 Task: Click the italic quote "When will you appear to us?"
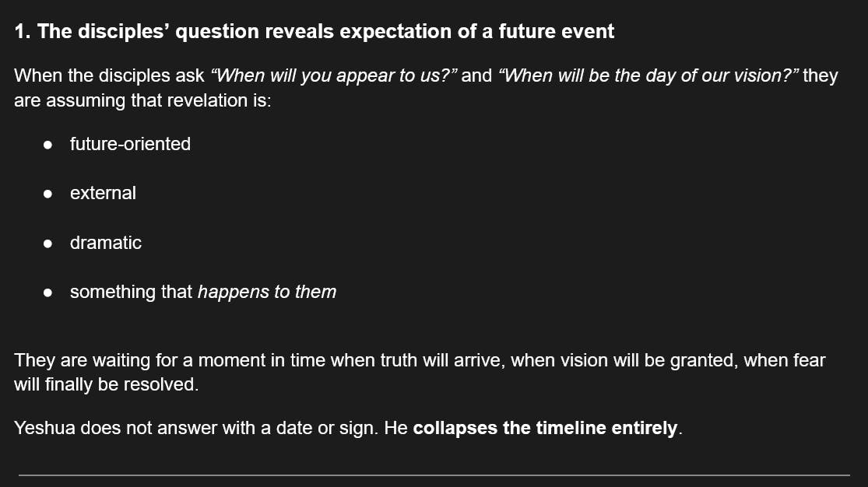click(x=334, y=75)
